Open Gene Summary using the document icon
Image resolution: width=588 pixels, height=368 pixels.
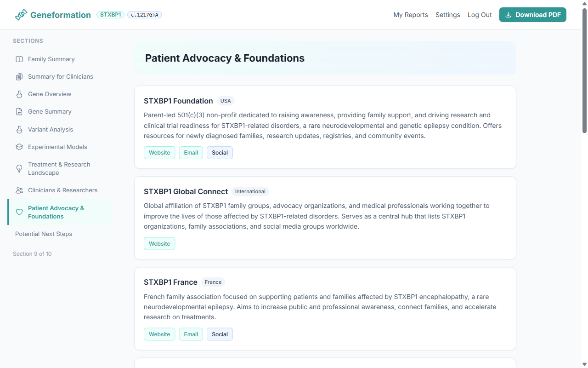point(19,111)
